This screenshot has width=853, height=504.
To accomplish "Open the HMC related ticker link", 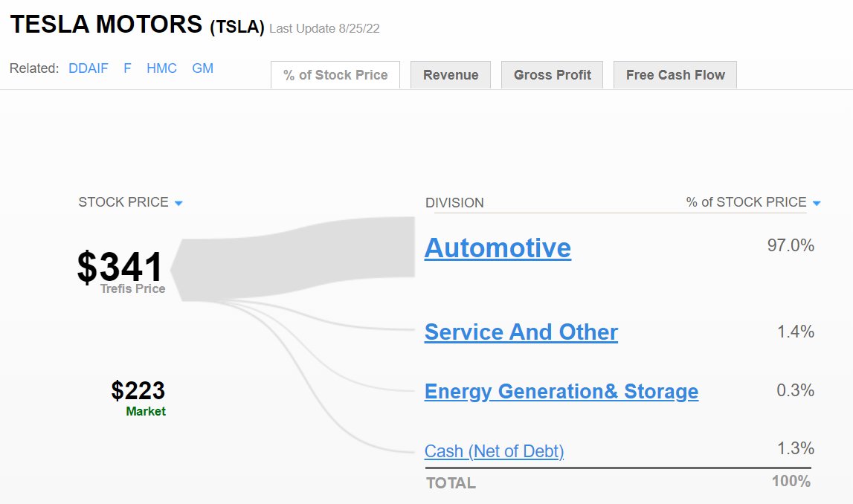I will [161, 68].
